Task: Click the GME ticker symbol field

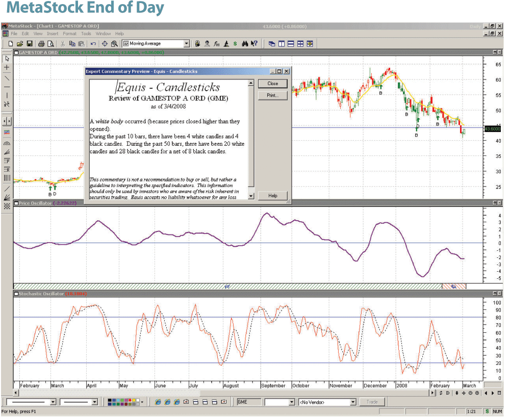Action: click(x=249, y=402)
